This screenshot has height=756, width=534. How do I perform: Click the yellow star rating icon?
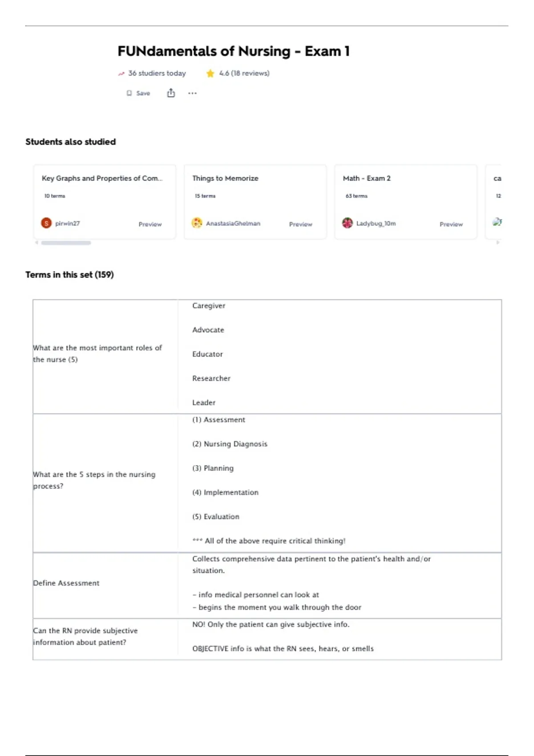(210, 73)
